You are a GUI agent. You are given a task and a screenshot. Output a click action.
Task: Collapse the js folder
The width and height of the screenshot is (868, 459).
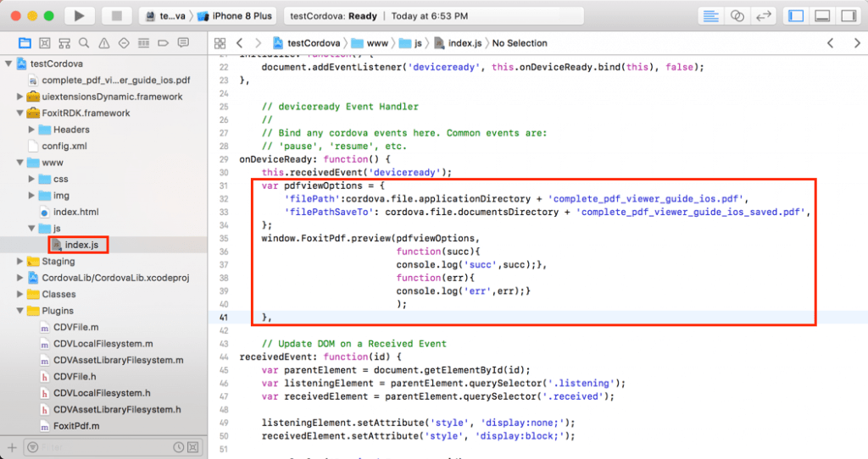tap(31, 229)
